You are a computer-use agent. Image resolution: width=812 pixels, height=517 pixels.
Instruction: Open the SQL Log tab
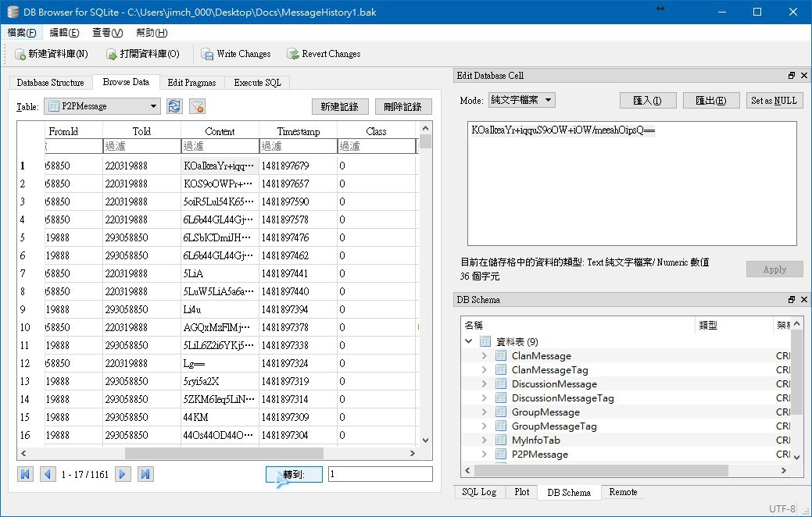click(479, 492)
